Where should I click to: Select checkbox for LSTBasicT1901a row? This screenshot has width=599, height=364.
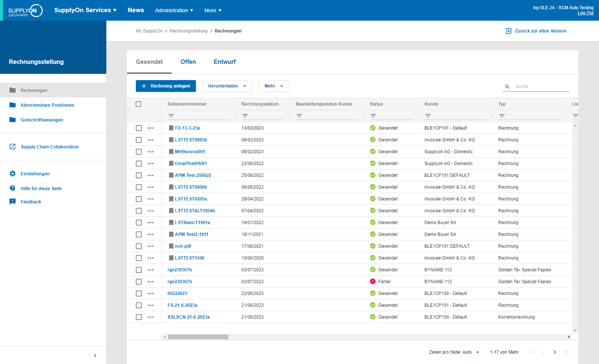coord(139,223)
